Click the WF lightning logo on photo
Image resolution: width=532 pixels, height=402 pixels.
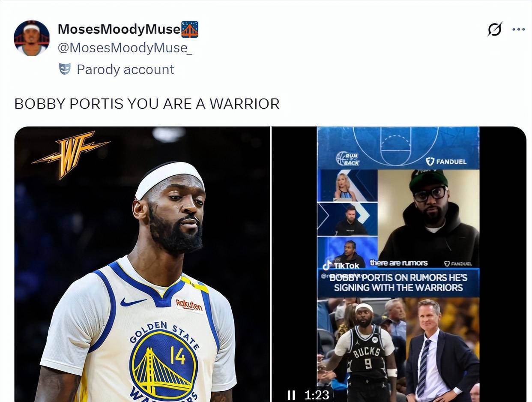tap(71, 154)
